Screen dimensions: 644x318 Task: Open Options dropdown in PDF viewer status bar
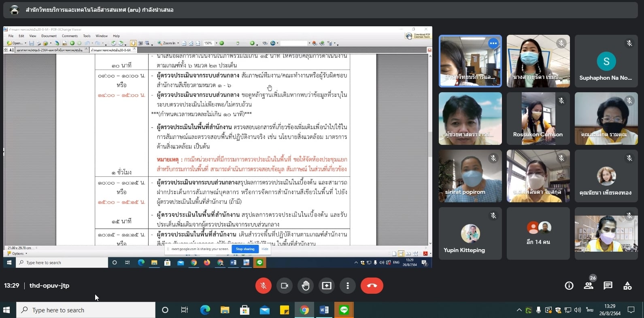pos(17,254)
